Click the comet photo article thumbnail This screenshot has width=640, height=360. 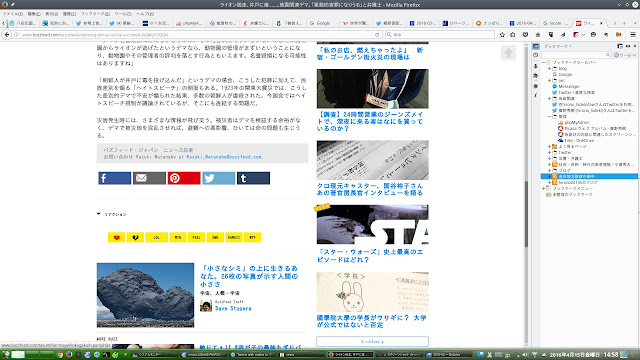pos(145,295)
